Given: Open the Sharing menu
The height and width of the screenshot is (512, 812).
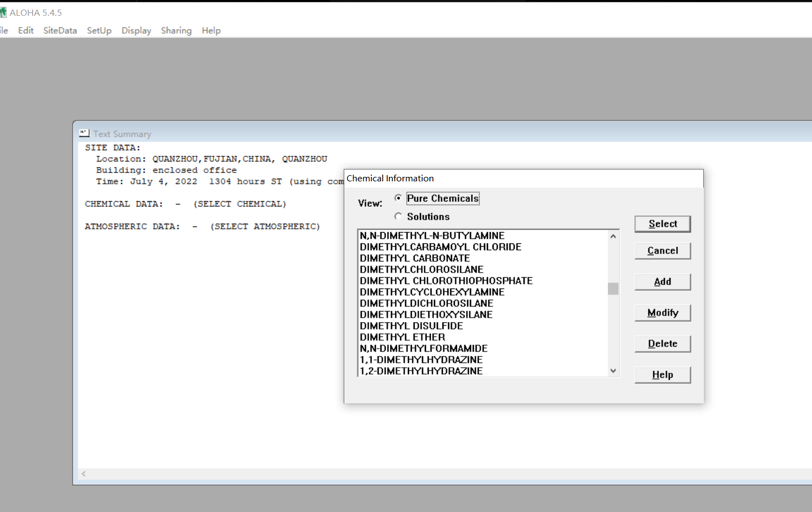Looking at the screenshot, I should [x=176, y=30].
